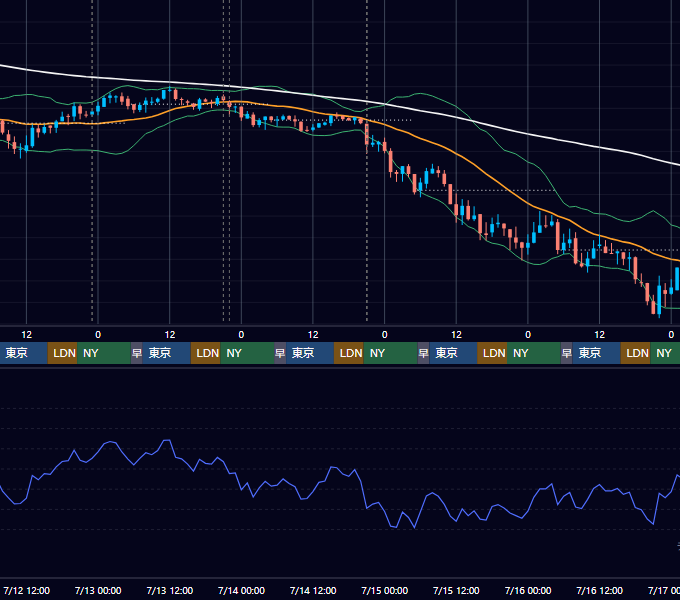Select the last LDN session block
Viewport: 680px width, 600px height.
click(635, 353)
